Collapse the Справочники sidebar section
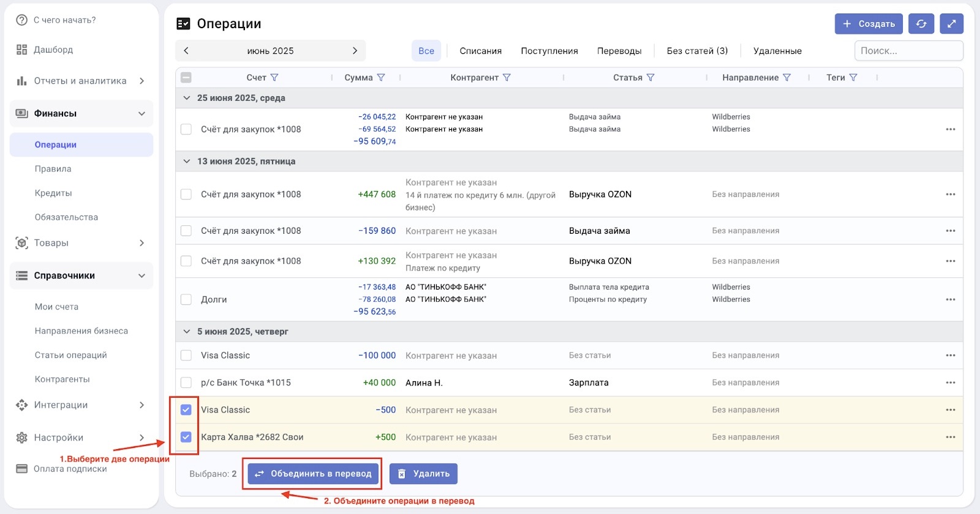Image resolution: width=980 pixels, height=514 pixels. [141, 275]
